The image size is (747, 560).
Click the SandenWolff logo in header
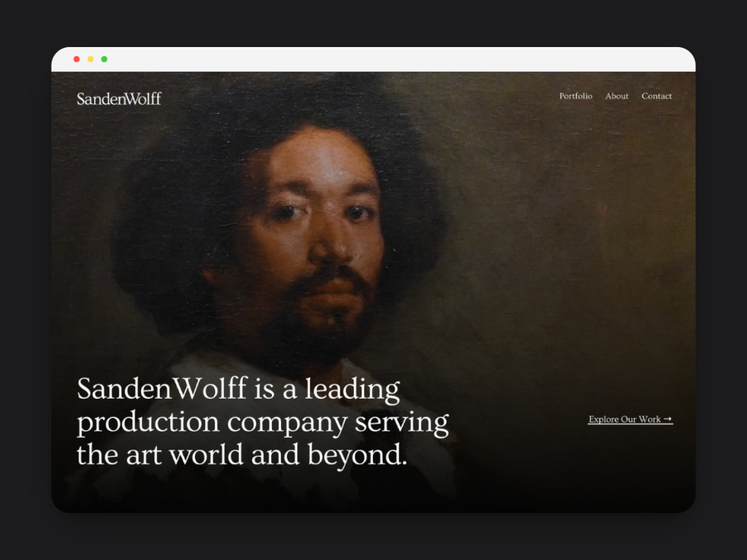(x=119, y=99)
